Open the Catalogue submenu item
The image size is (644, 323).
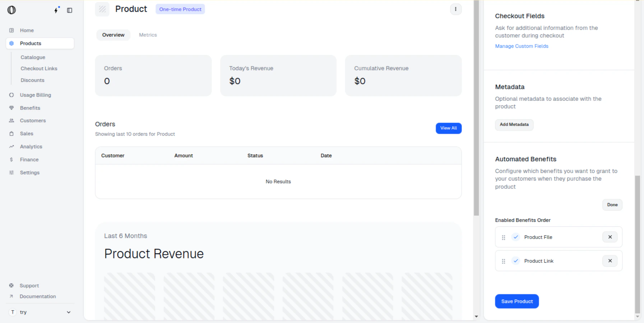[33, 57]
